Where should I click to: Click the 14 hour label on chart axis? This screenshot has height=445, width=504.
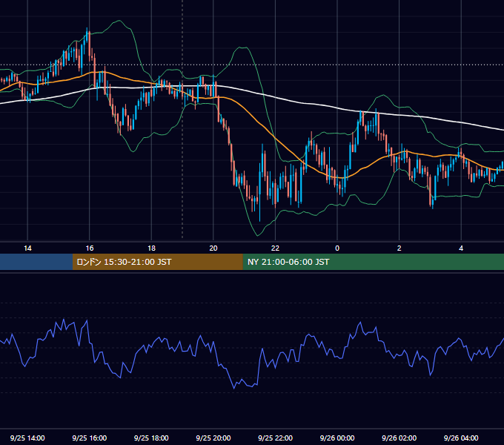27,248
